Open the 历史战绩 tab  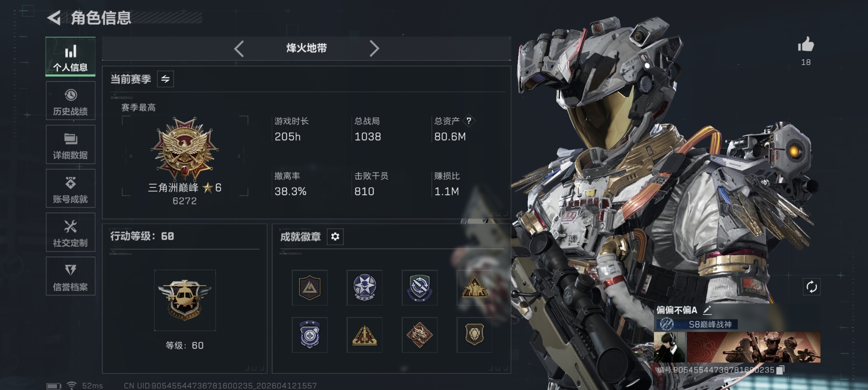coord(71,101)
